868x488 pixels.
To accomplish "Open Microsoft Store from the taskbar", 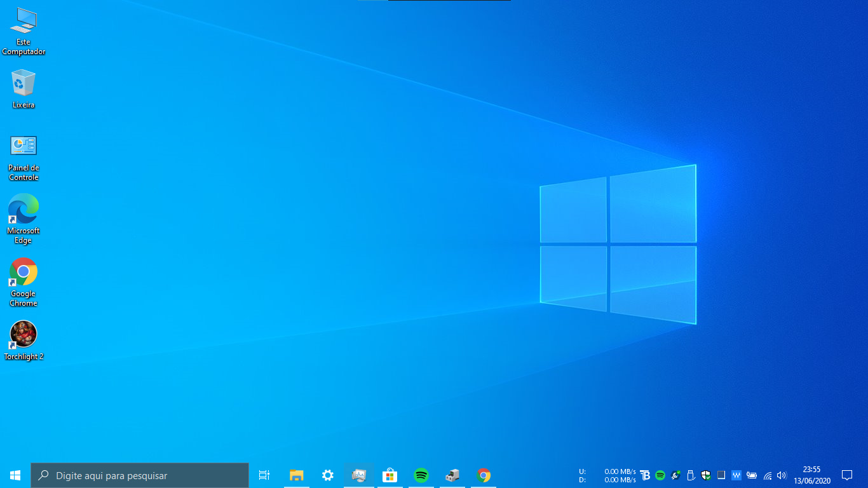I will click(390, 475).
